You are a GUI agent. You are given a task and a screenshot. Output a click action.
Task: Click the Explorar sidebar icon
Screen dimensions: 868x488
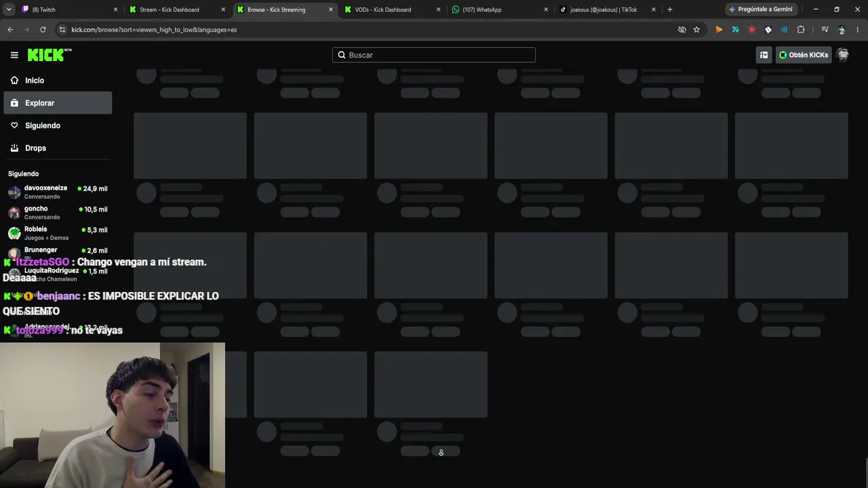click(14, 103)
